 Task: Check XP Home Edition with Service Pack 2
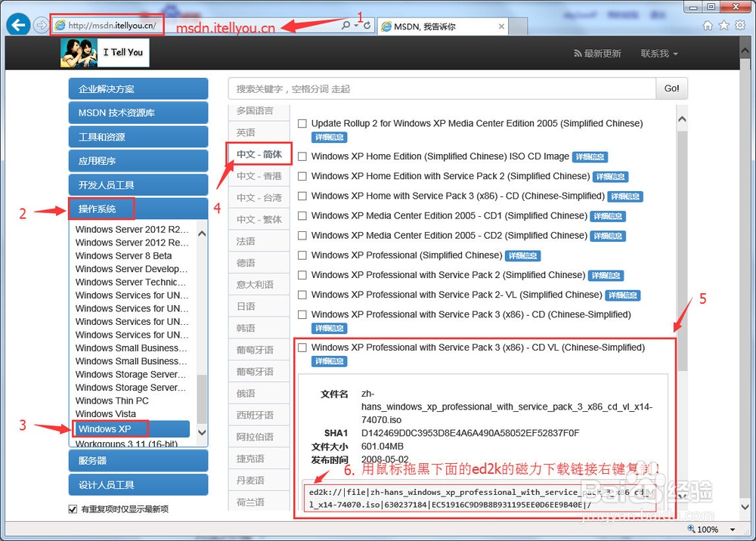tap(302, 176)
